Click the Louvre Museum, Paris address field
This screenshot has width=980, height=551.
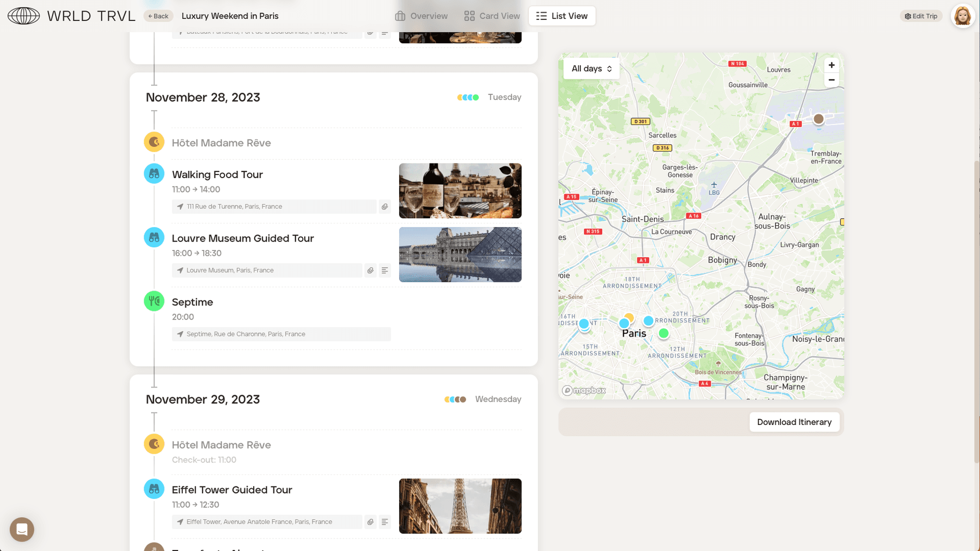(267, 270)
